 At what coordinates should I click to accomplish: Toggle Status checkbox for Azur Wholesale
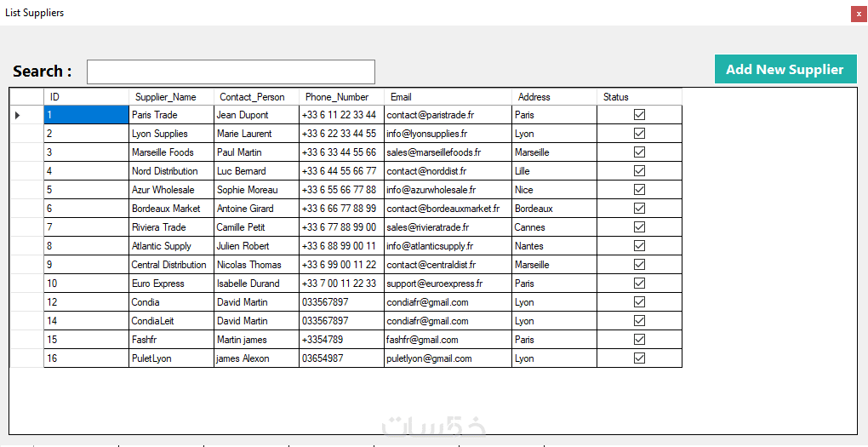pyautogui.click(x=639, y=189)
